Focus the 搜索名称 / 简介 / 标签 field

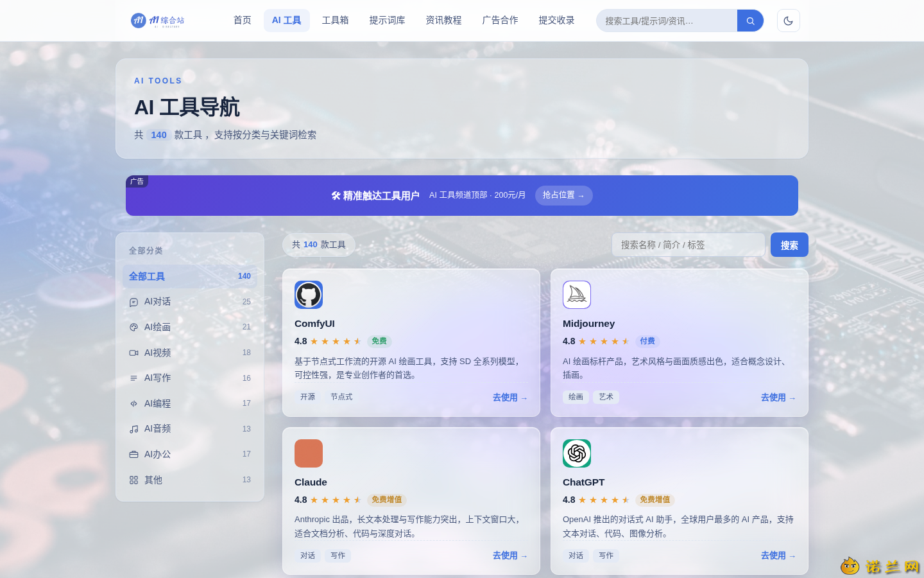[689, 245]
